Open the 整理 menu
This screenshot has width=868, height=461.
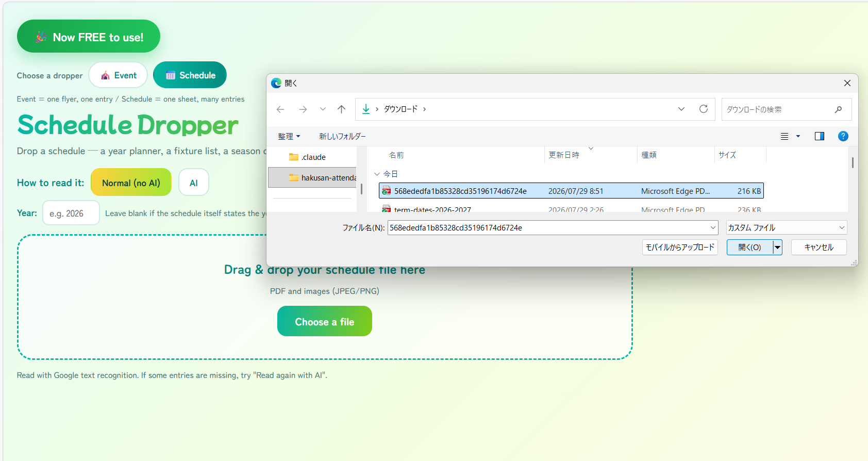click(x=289, y=136)
